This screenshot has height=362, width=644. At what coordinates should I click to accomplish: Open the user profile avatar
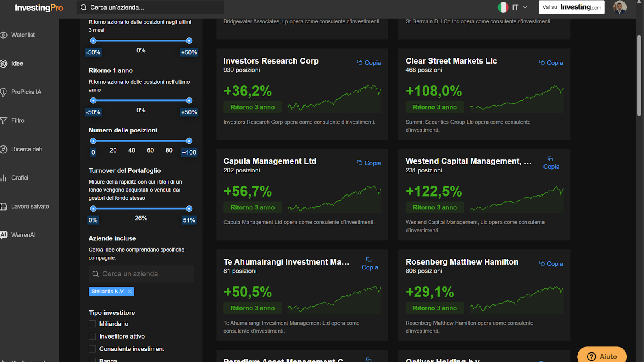pos(620,7)
